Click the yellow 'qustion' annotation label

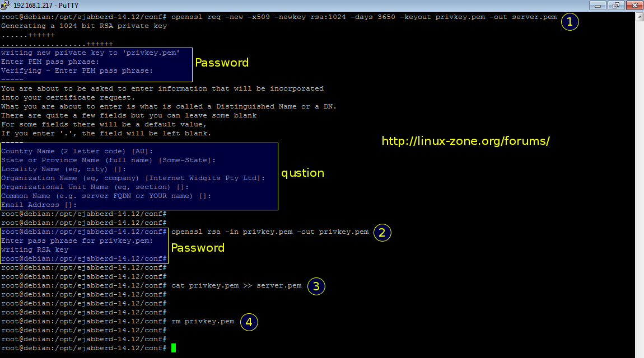(x=302, y=173)
